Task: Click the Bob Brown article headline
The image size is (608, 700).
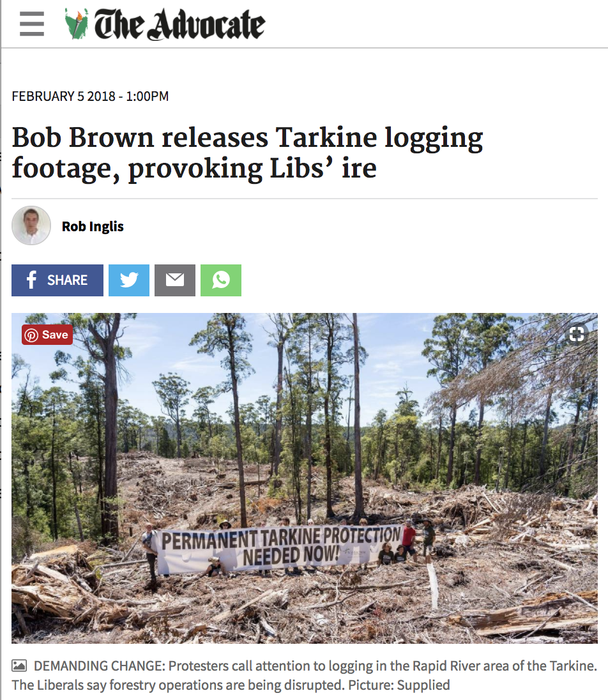Action: (x=247, y=152)
